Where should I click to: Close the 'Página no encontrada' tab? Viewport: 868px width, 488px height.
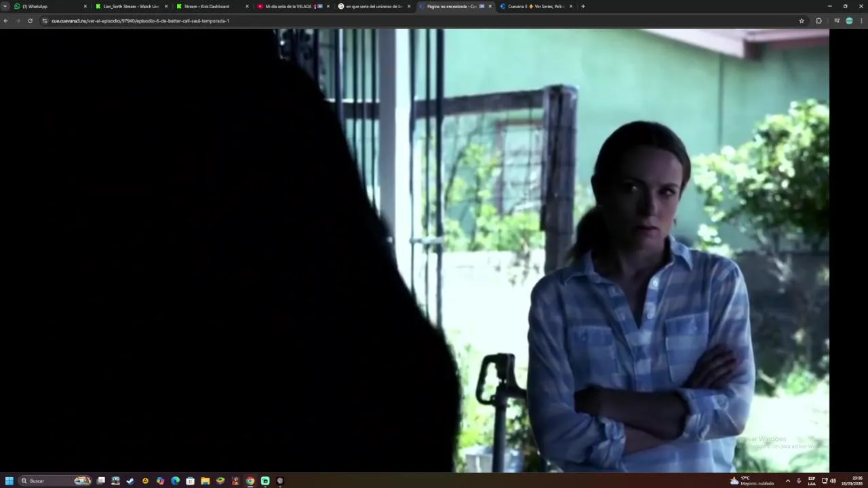coord(490,6)
